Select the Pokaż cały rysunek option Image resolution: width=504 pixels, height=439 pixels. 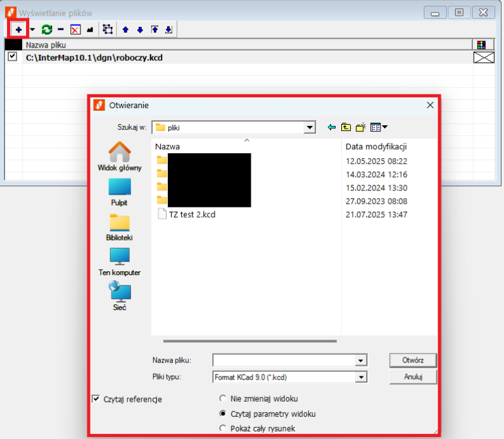pos(222,428)
